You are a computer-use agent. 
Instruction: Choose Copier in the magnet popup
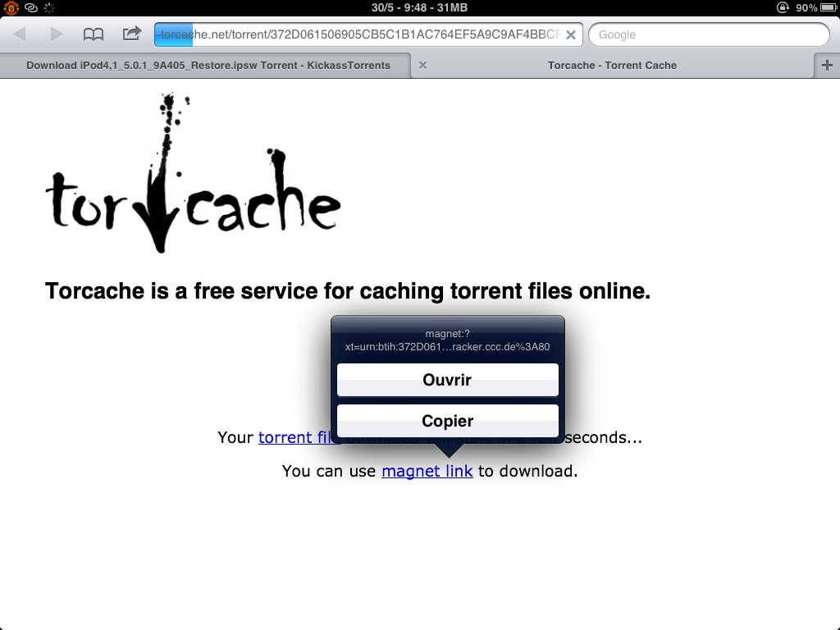(447, 421)
